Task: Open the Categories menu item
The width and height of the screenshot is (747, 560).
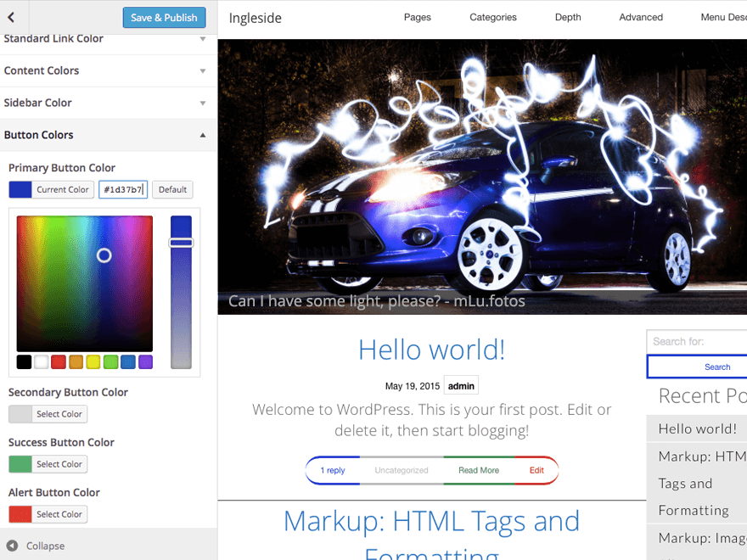Action: [493, 17]
